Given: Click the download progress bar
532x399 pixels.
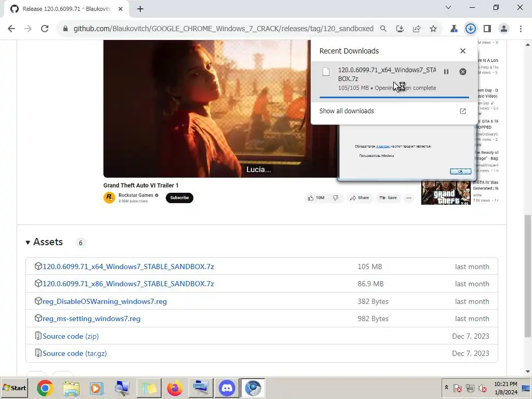Looking at the screenshot, I should coord(394,97).
